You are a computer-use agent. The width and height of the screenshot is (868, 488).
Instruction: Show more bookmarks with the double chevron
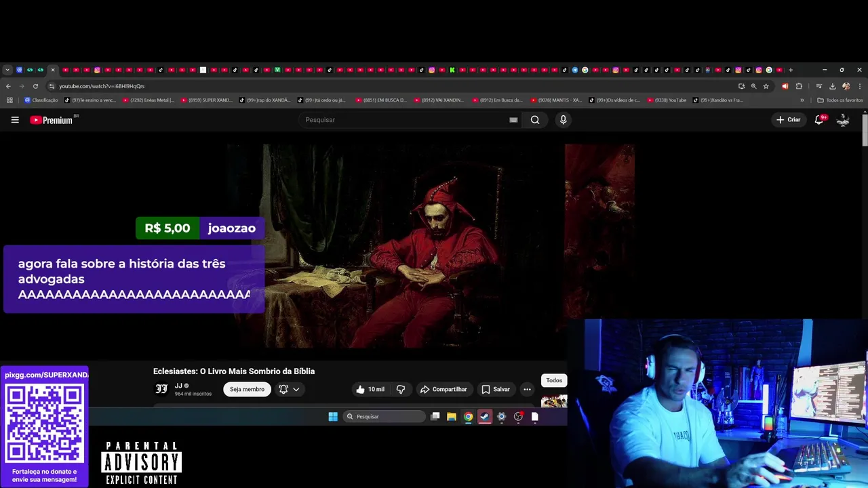[x=802, y=100]
